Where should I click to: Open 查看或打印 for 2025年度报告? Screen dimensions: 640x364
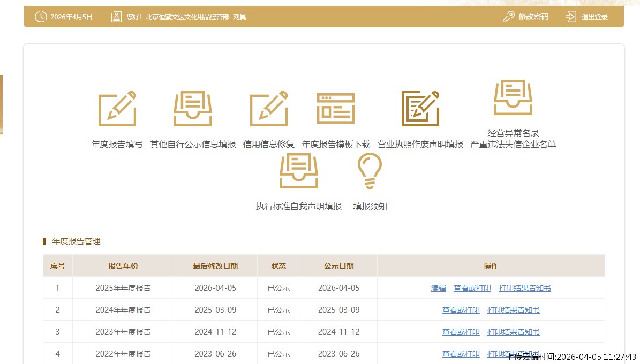[472, 288]
